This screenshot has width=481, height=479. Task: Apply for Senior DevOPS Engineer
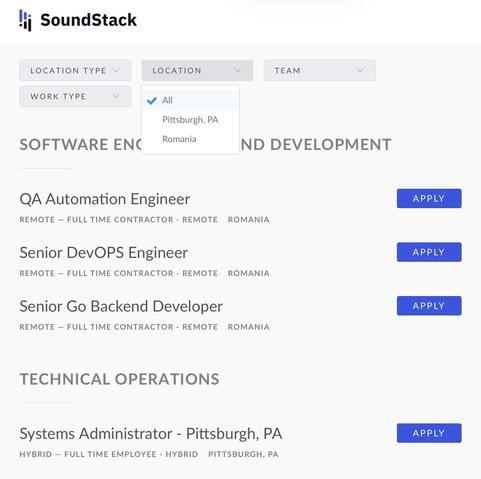point(429,252)
